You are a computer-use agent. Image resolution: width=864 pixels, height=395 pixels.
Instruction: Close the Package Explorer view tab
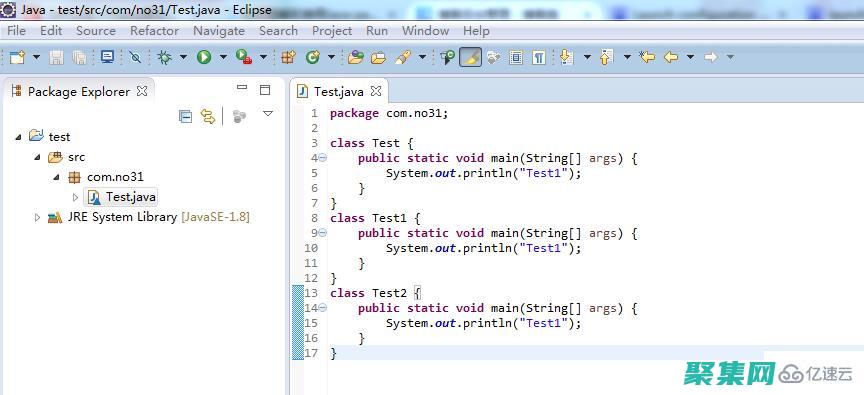pos(142,91)
